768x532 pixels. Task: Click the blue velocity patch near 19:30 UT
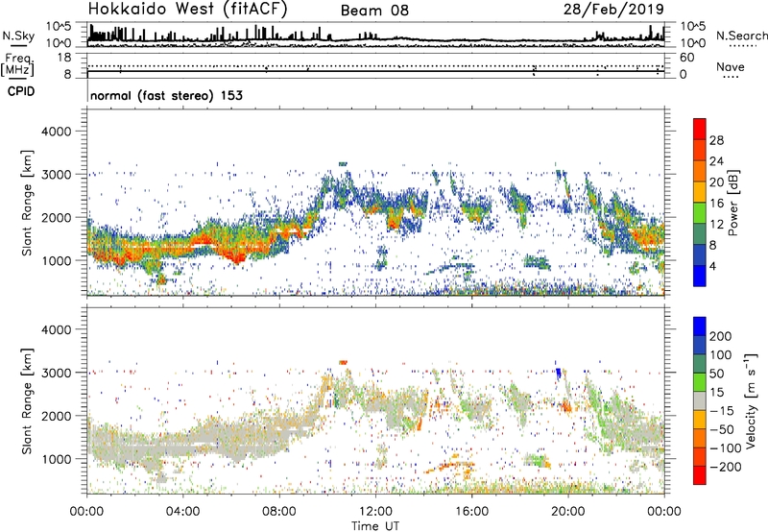click(558, 373)
